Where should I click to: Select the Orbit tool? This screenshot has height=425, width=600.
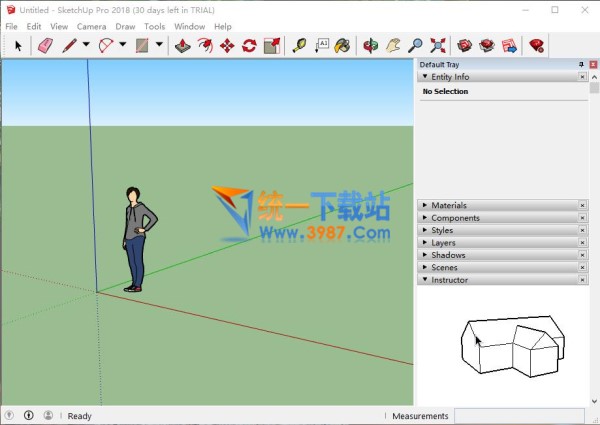[x=370, y=46]
